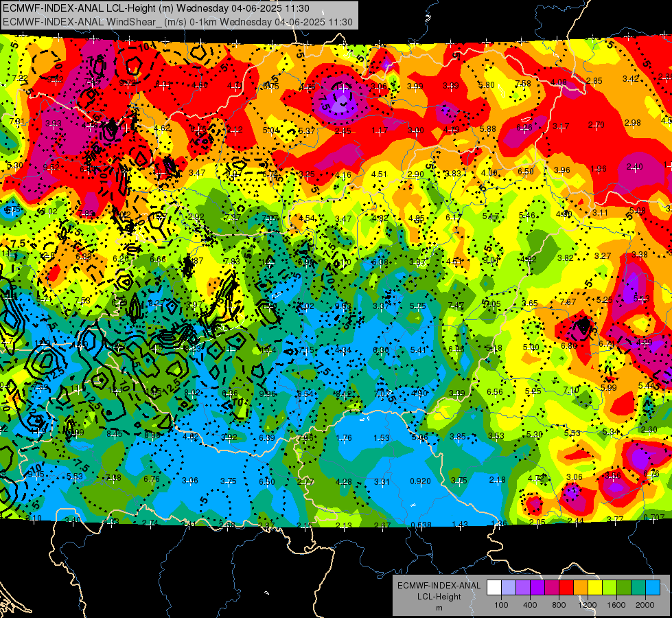Click the grid value 1.96
Viewport: 672px width, 618px height.
(599, 168)
